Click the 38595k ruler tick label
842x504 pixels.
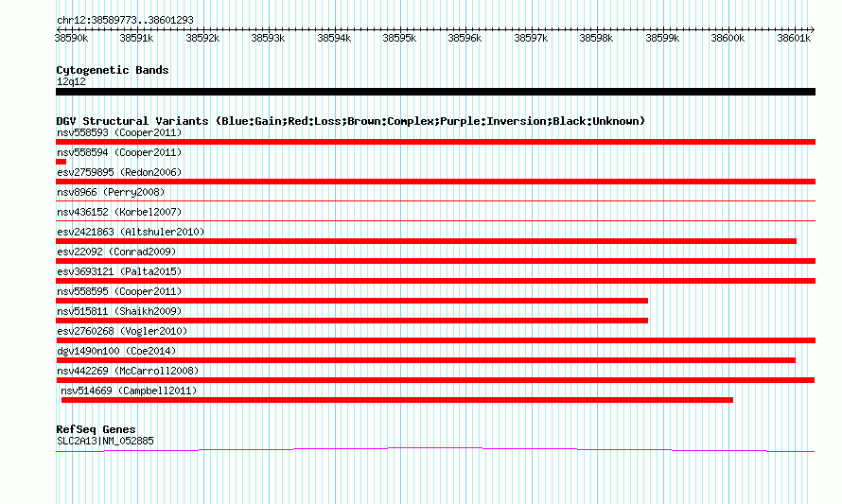(399, 38)
